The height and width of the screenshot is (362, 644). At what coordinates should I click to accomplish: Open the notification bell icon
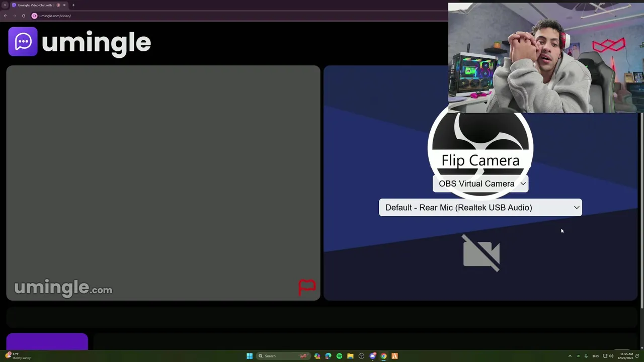tap(637, 356)
